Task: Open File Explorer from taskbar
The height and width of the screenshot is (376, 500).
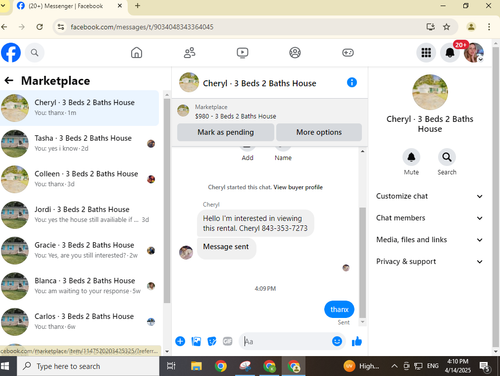Action: pyautogui.click(x=196, y=366)
